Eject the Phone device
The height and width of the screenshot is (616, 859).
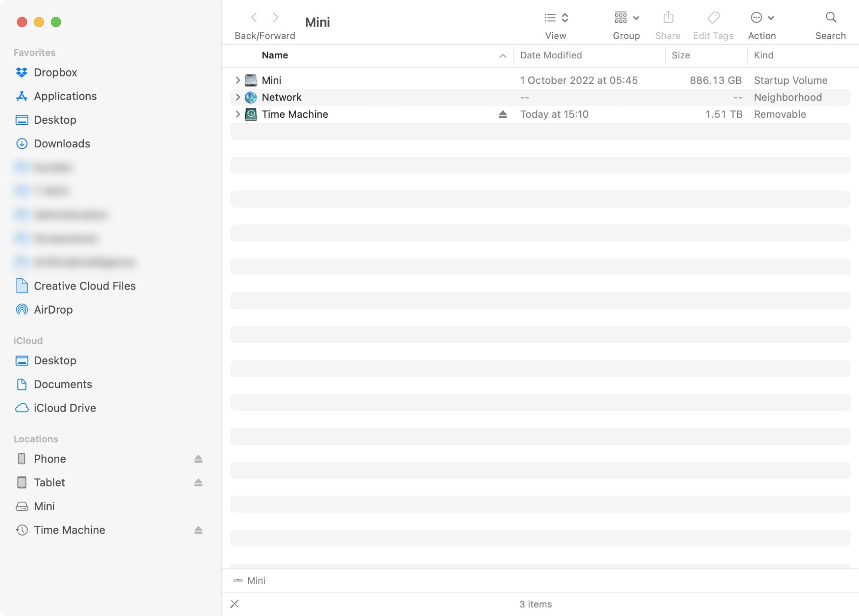pos(198,459)
